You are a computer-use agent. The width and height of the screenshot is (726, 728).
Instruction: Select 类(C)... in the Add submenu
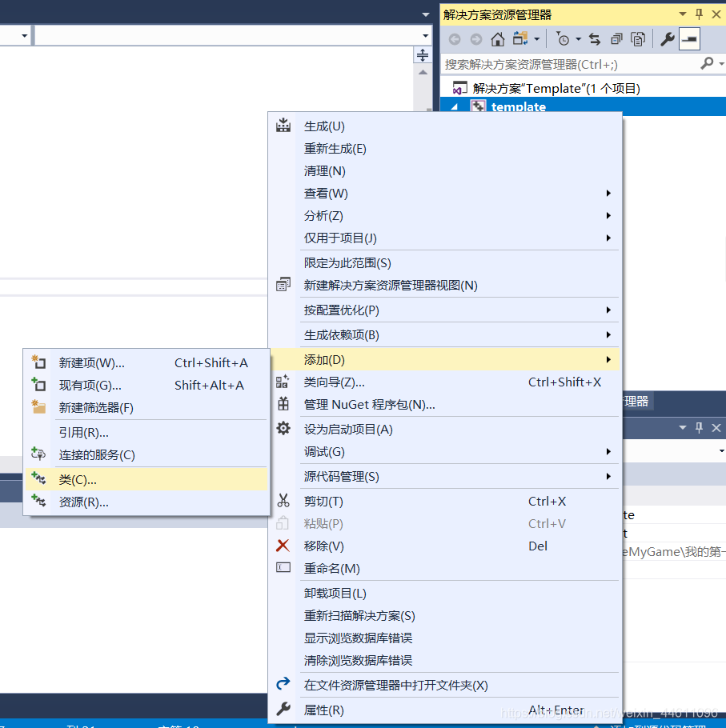146,480
